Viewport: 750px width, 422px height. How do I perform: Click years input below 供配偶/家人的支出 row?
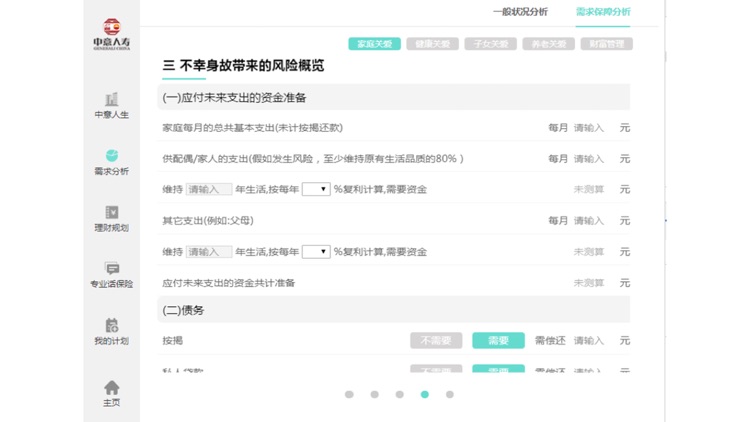209,189
